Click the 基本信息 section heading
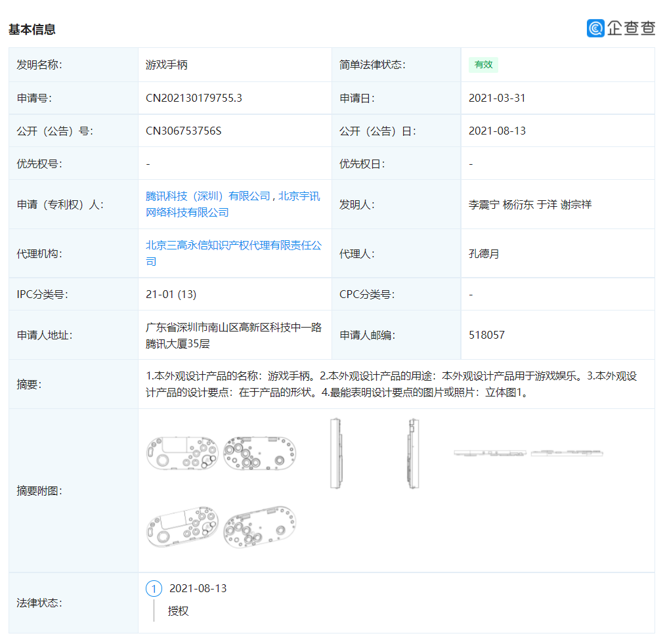665x644 pixels. tap(32, 30)
